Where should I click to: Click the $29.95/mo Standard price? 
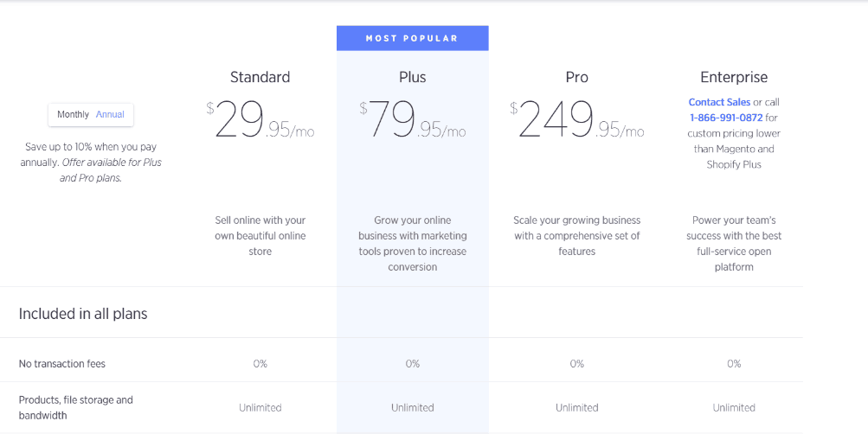click(260, 119)
